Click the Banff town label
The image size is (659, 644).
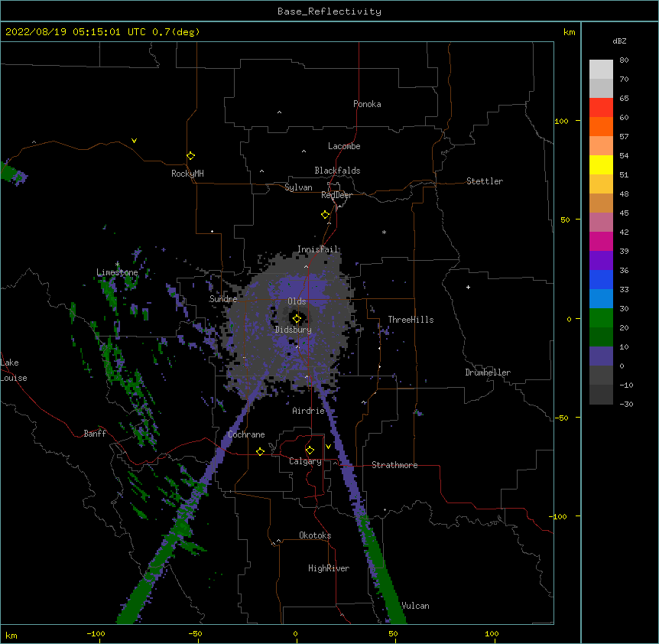point(95,434)
